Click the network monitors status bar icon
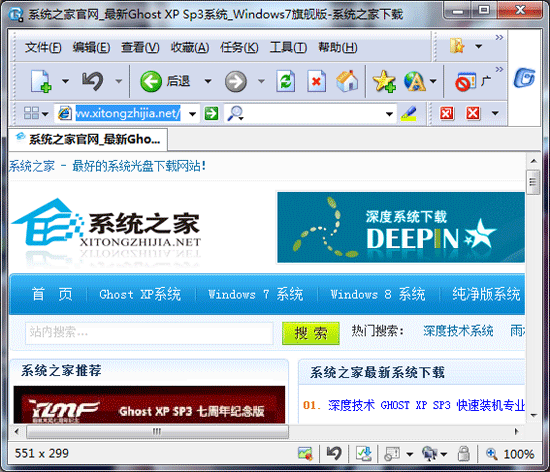This screenshot has height=472, width=550. 429,454
